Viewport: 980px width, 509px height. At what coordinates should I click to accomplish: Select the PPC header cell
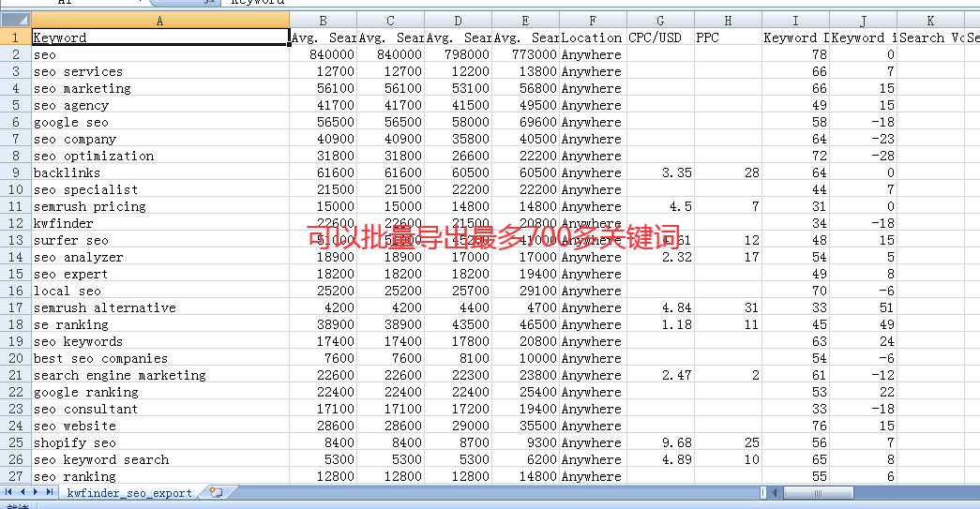click(x=728, y=37)
